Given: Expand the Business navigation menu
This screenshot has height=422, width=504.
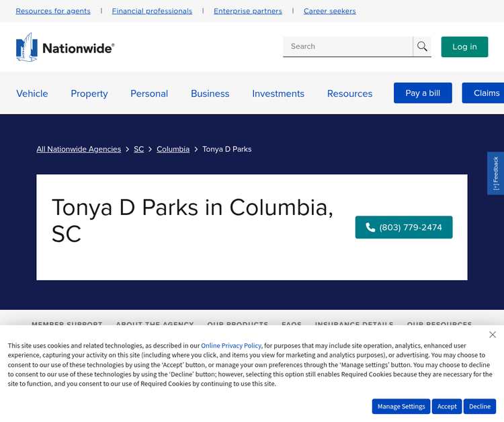Looking at the screenshot, I should 210,93.
